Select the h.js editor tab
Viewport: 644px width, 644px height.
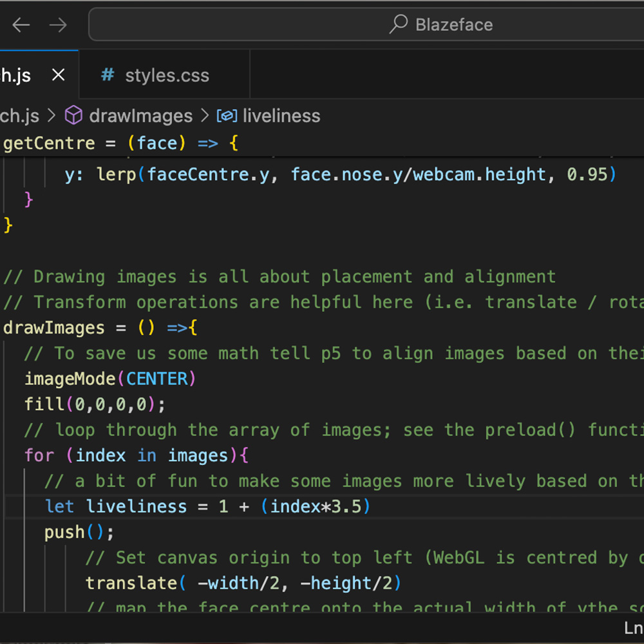pos(16,75)
